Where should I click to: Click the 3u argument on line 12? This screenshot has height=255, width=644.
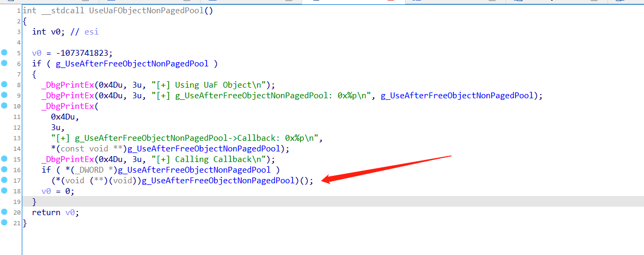[x=56, y=127]
